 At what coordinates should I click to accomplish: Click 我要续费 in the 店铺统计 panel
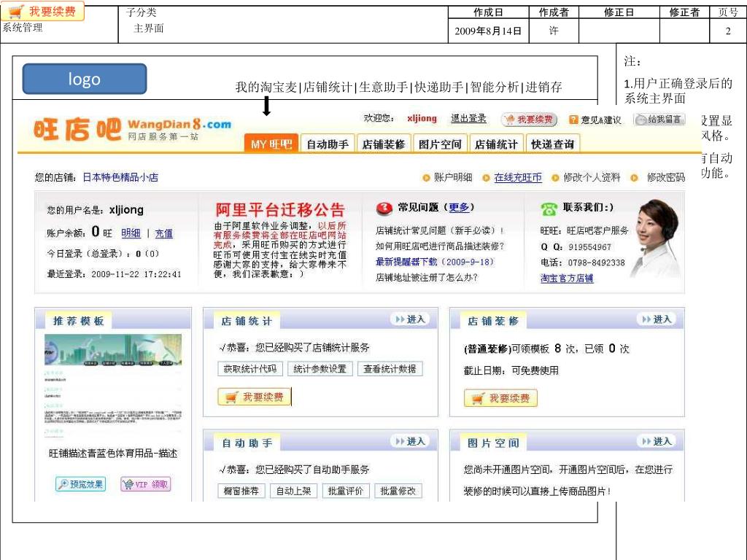[x=254, y=397]
